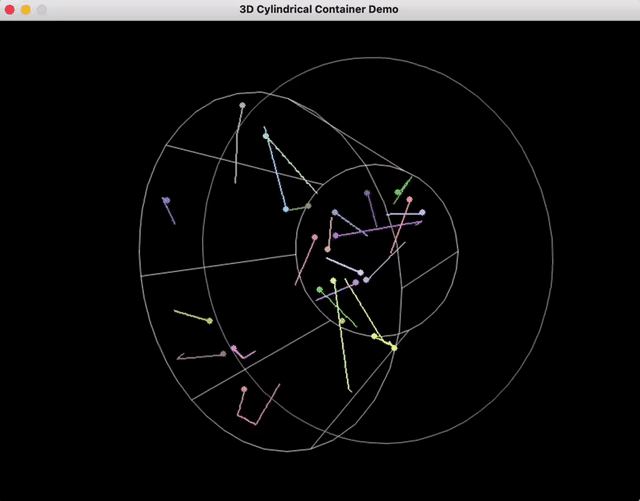
Task: Click the lowest yellow particle on the ring edge
Action: point(394,348)
